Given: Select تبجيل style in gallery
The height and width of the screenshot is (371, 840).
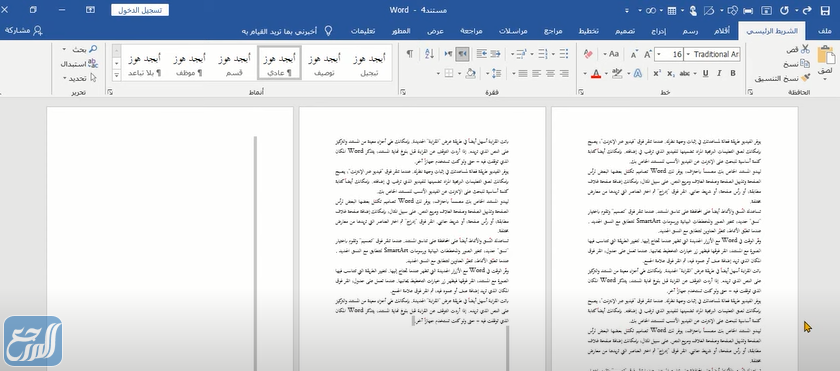Looking at the screenshot, I should click(x=369, y=63).
